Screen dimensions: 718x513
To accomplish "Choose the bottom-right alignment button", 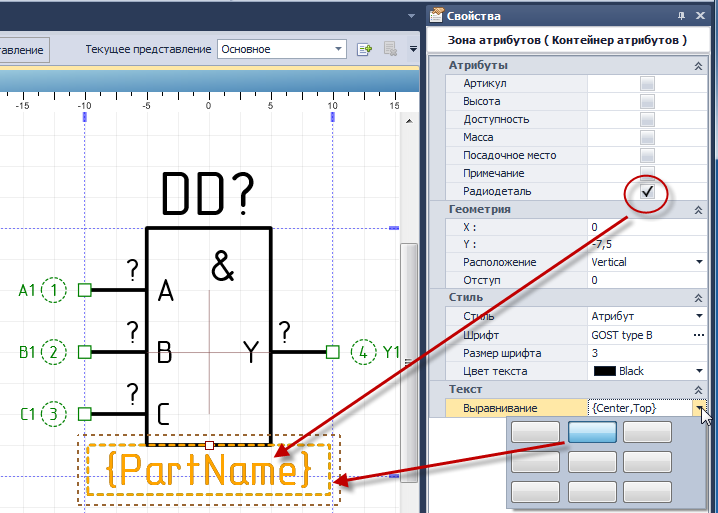I will pyautogui.click(x=647, y=492).
